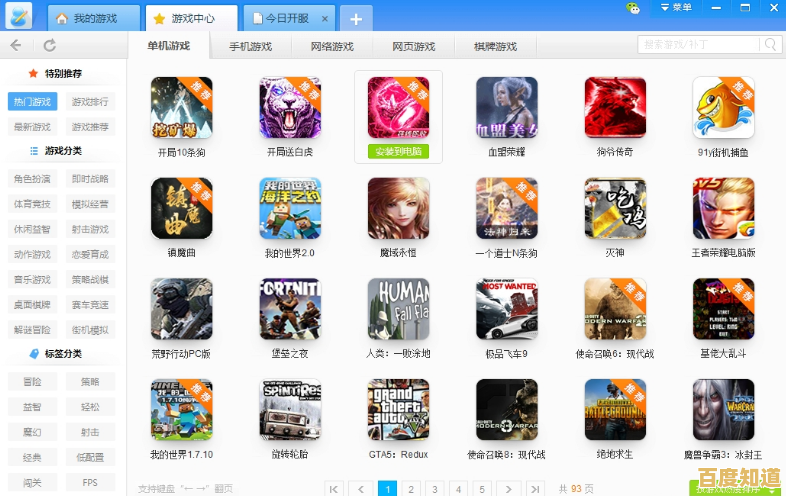Click the refresh page icon

click(50, 45)
